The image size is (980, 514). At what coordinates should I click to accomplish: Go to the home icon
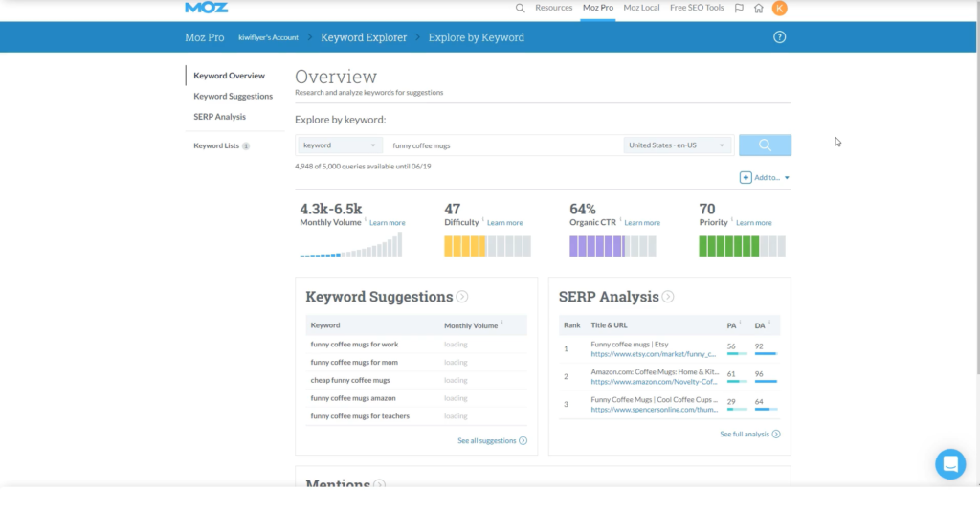[758, 8]
